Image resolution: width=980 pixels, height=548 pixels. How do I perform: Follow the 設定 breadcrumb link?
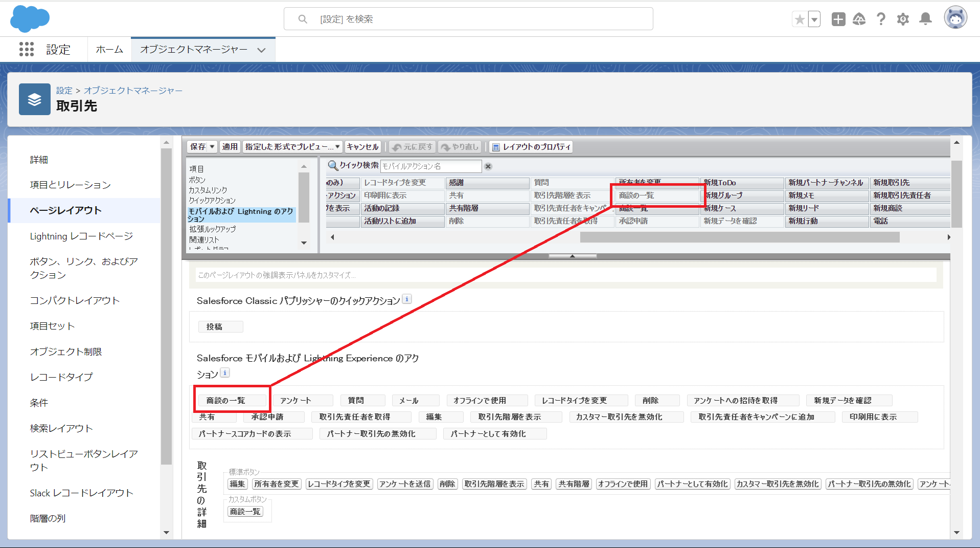click(64, 91)
